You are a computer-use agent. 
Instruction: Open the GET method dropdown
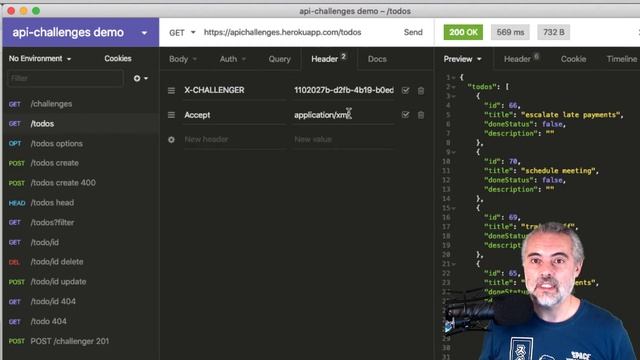(x=182, y=33)
